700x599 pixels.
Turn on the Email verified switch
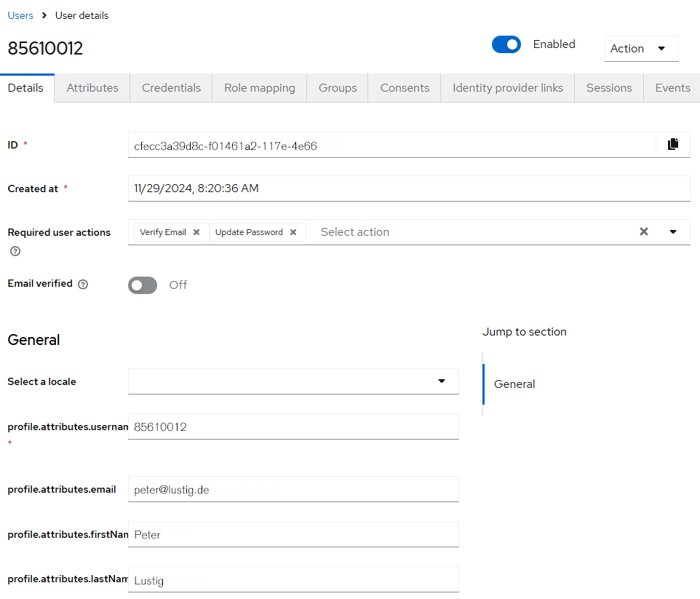143,285
